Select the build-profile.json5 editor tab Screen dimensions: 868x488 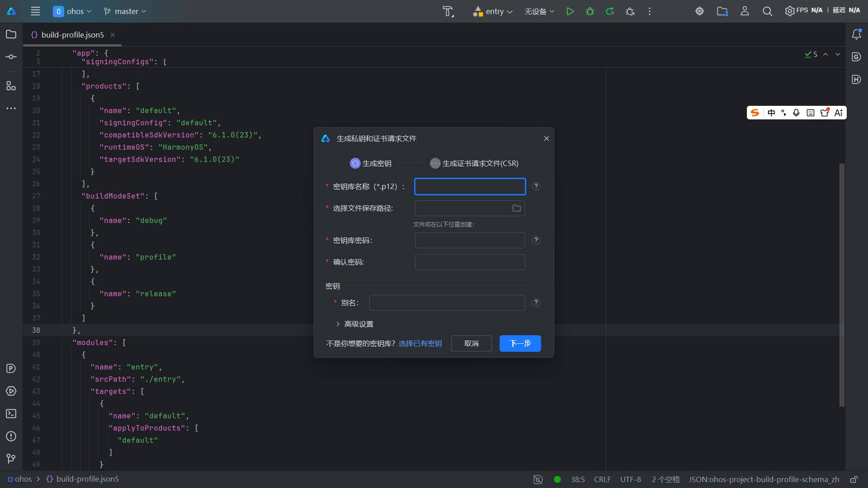72,35
